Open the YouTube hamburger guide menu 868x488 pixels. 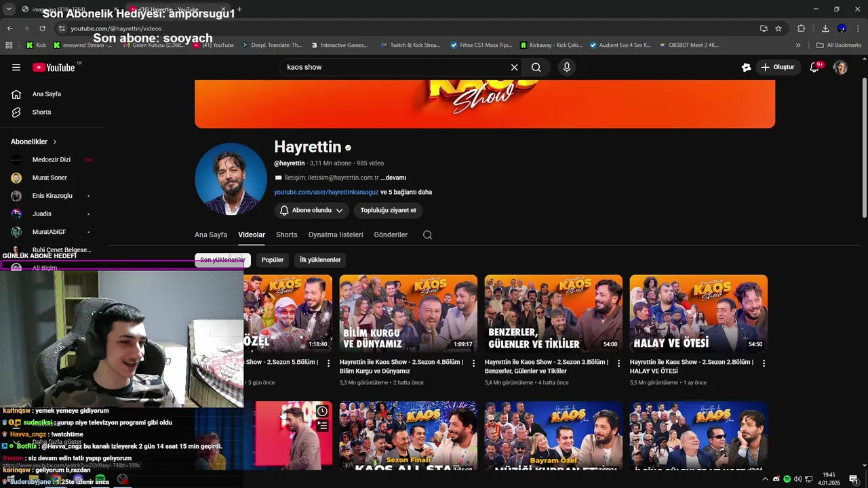[x=16, y=67]
